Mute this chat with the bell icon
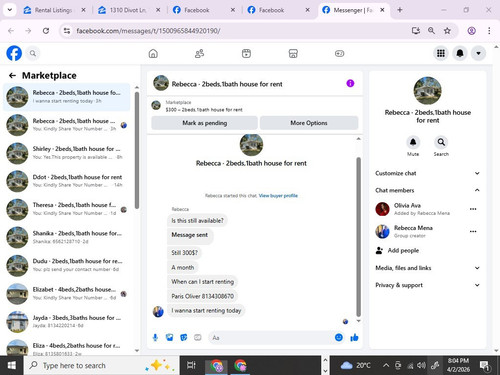Viewport: 500px width, 375px height. point(413,142)
